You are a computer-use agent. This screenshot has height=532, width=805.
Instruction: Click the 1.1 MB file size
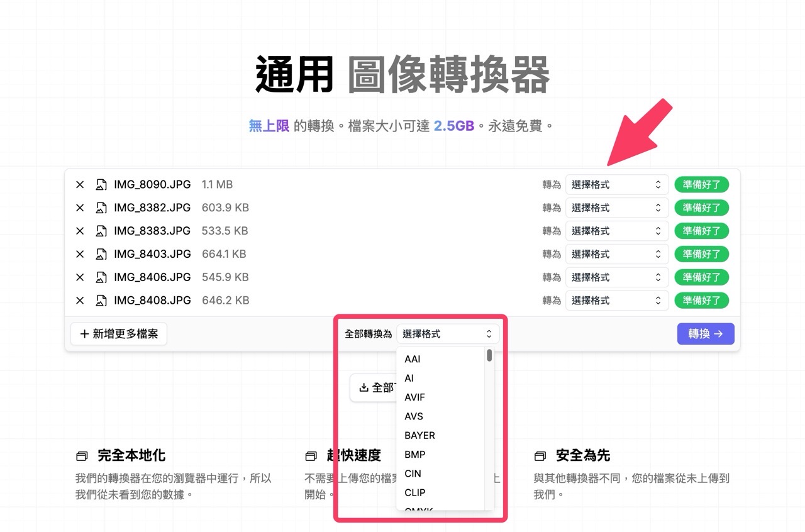(x=217, y=185)
